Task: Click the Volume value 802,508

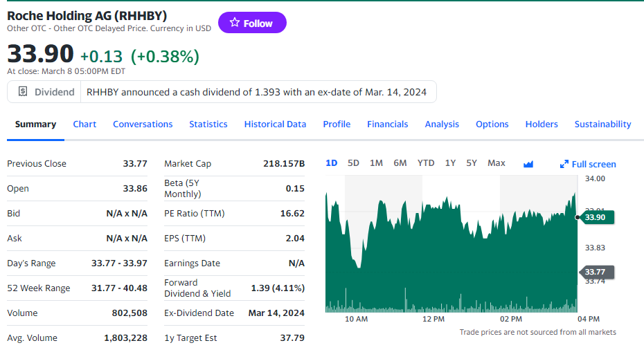Action: coord(129,313)
